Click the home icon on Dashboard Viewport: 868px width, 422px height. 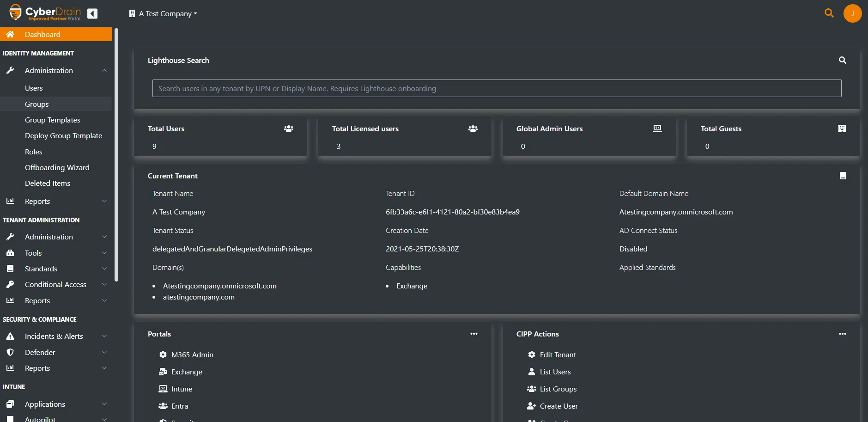[x=10, y=34]
